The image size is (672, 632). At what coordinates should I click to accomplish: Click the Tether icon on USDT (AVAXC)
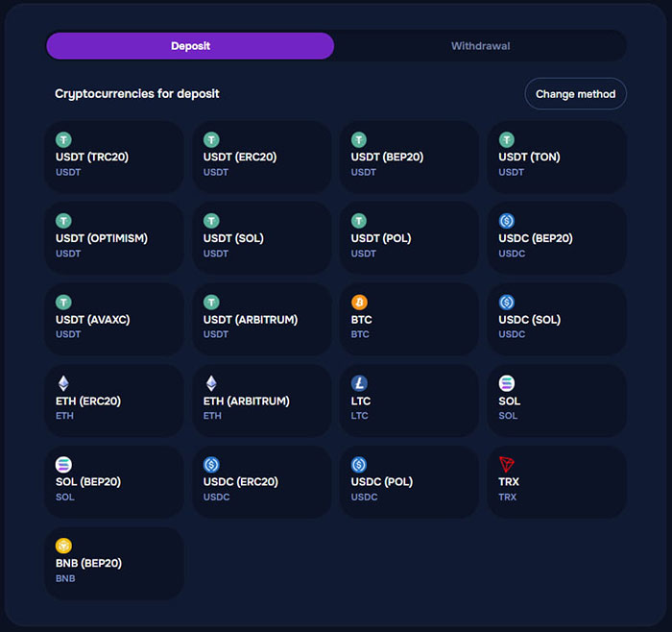tap(63, 303)
